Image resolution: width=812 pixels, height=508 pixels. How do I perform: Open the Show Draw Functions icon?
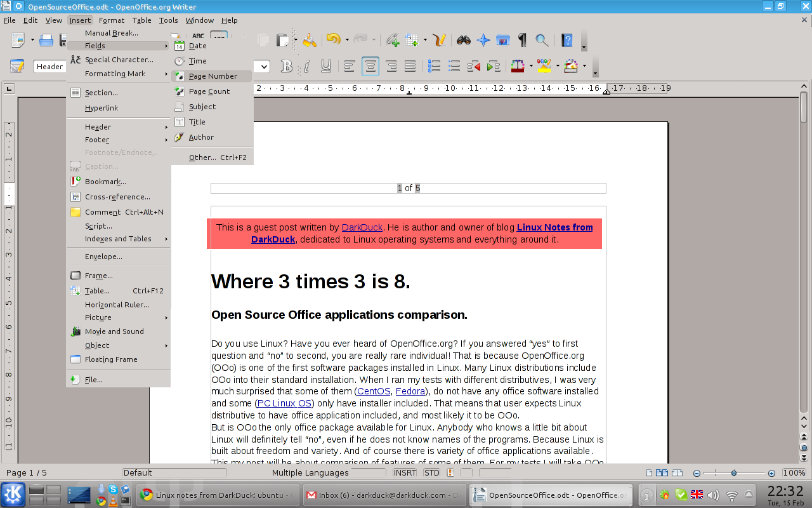pyautogui.click(x=440, y=40)
